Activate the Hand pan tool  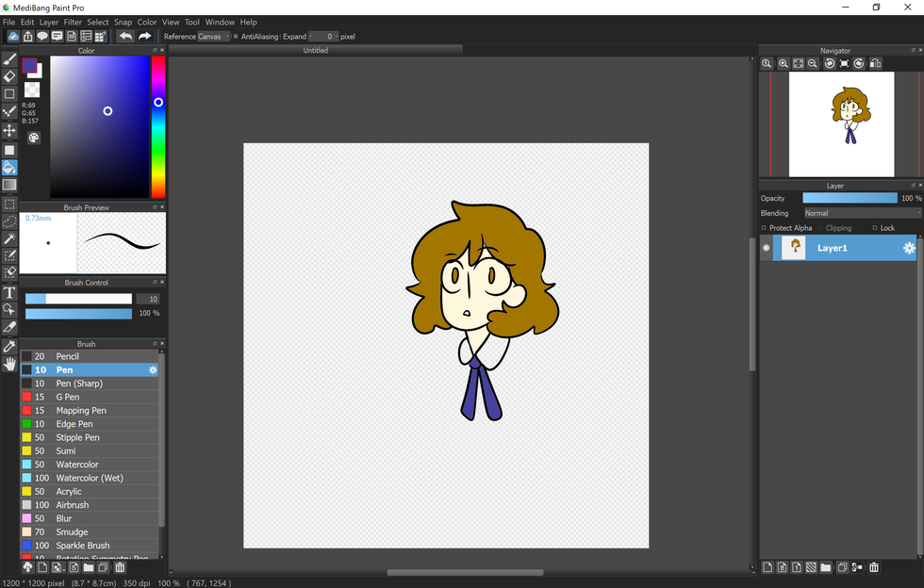[x=9, y=364]
